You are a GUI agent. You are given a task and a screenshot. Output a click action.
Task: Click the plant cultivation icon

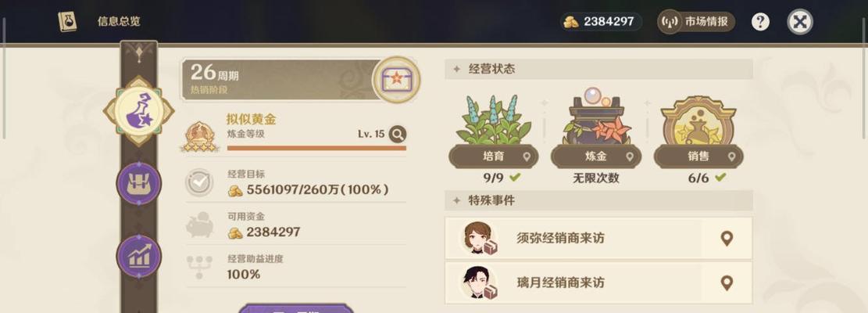tap(493, 121)
